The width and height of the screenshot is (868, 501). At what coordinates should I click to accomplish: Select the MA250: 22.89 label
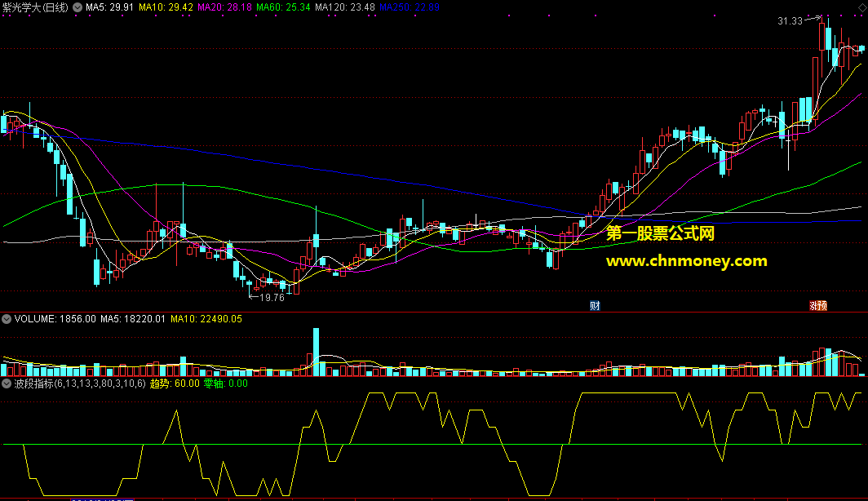coord(410,7)
